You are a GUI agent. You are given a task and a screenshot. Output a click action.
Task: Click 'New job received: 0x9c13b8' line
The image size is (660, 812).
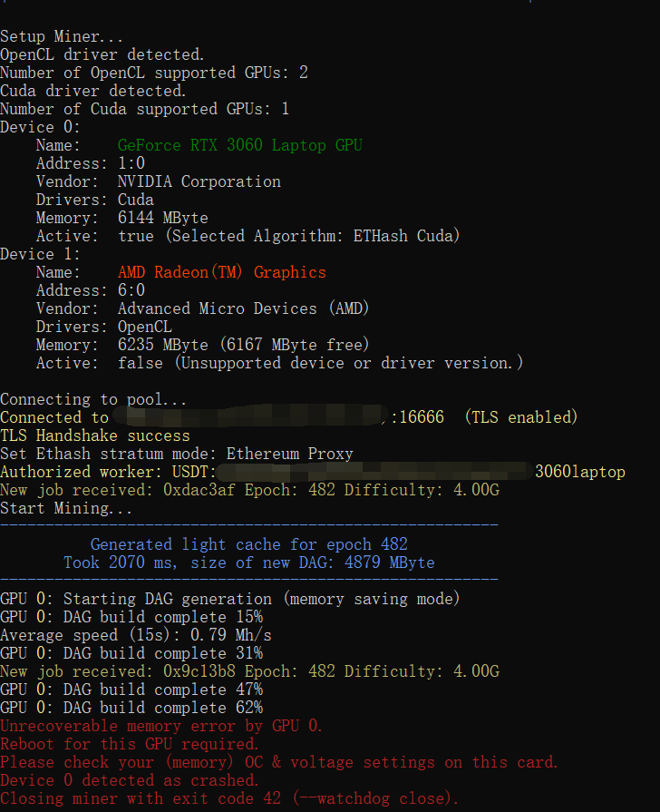250,671
